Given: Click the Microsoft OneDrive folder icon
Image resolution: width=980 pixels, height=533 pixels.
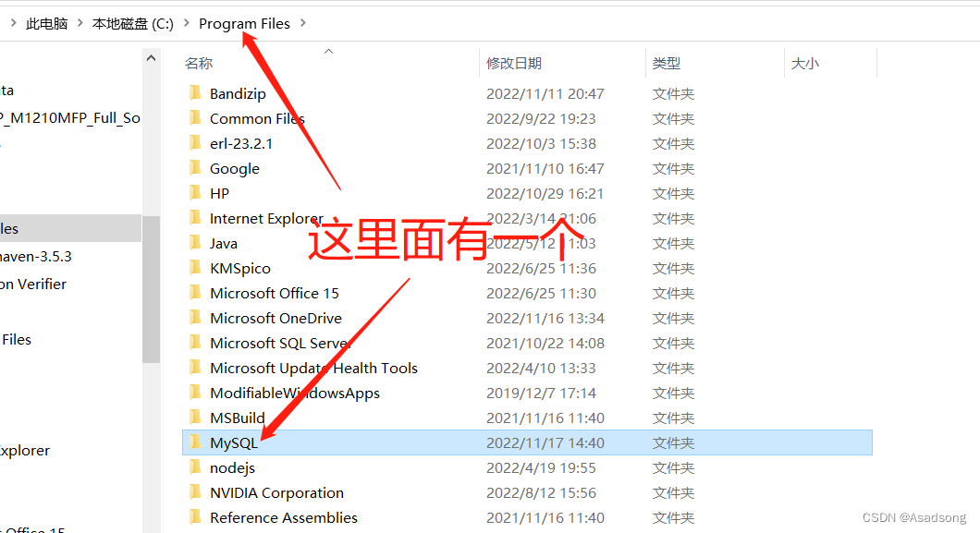Looking at the screenshot, I should tap(195, 318).
